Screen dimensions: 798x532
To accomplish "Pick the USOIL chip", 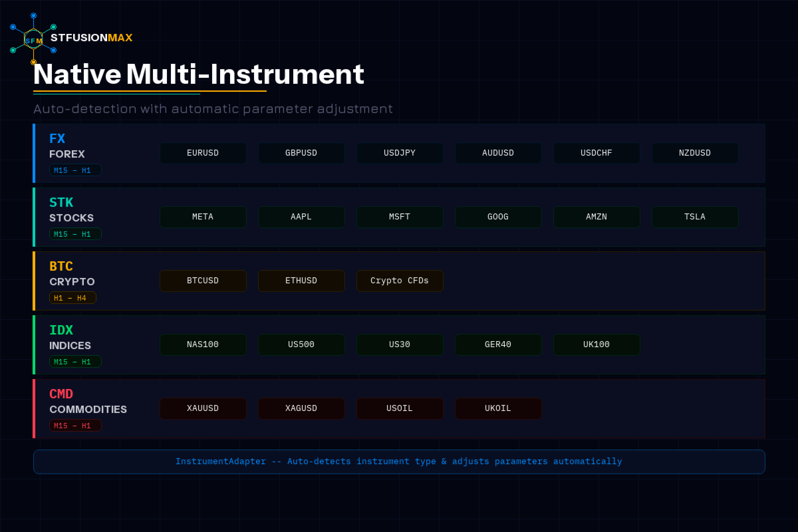I will pos(400,408).
